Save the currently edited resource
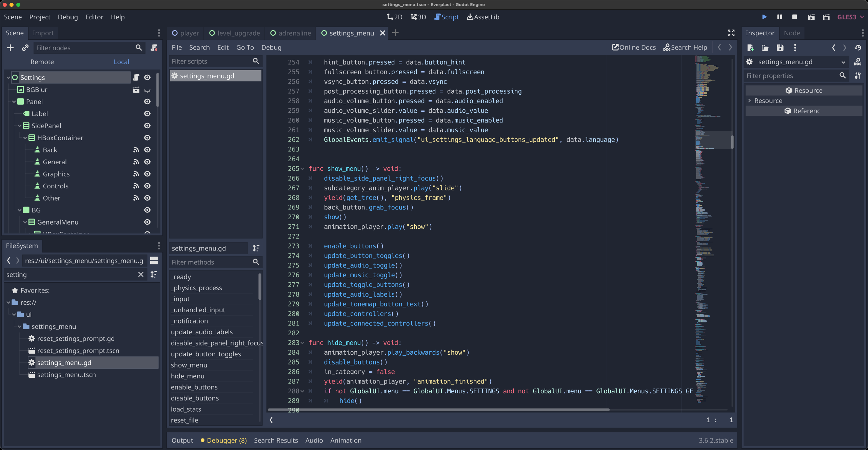The width and height of the screenshot is (868, 450). pyautogui.click(x=780, y=48)
